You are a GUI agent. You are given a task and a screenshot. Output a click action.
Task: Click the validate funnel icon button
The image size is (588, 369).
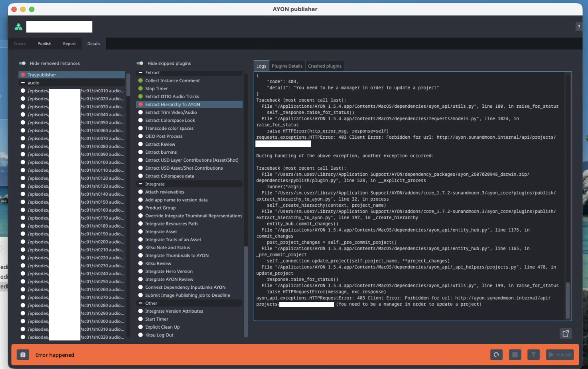click(x=533, y=355)
